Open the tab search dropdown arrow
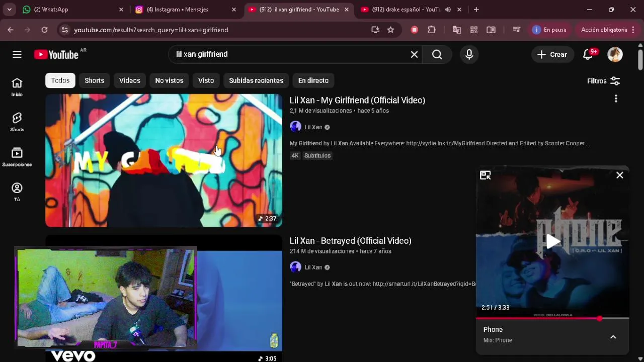 tap(9, 9)
